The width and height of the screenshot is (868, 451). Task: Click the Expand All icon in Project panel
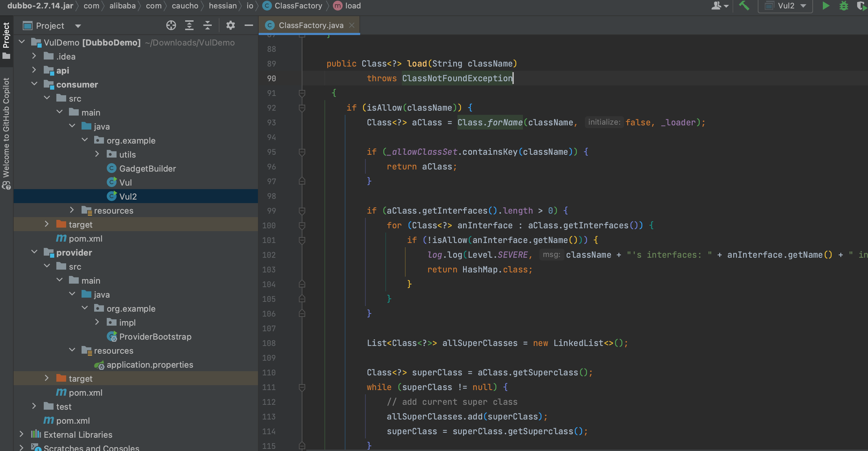(x=189, y=25)
